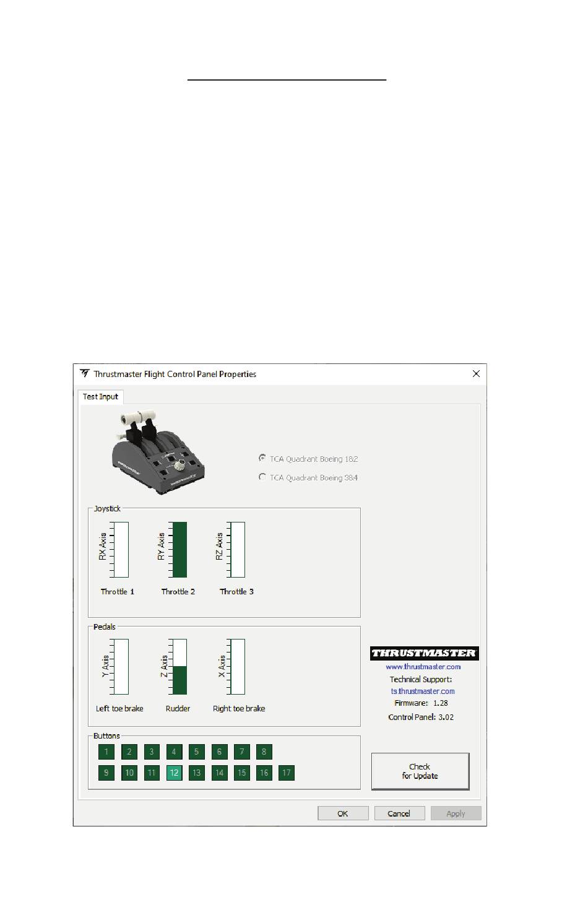
Task: Click button indicator 16
Action: click(264, 773)
